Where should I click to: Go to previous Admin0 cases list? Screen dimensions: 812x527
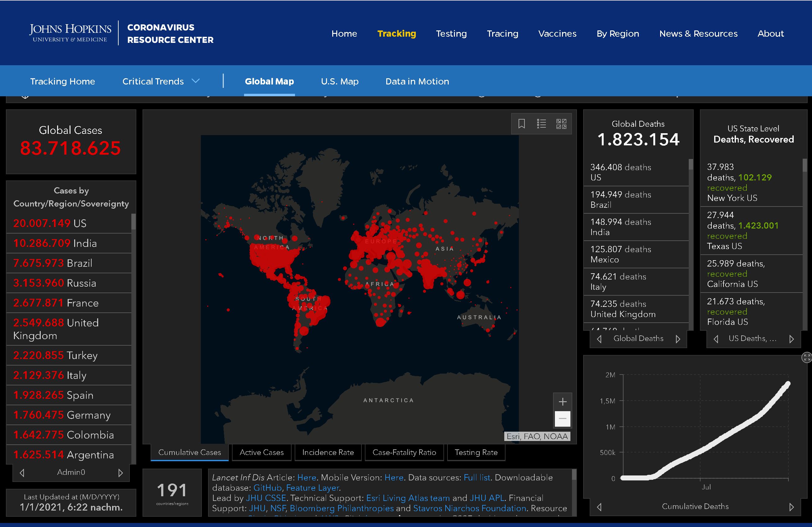pos(22,473)
